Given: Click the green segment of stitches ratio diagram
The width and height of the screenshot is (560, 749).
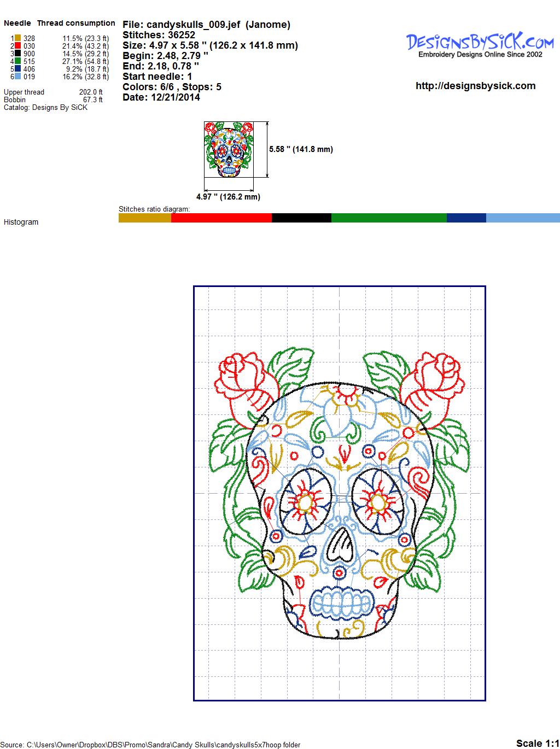Looking at the screenshot, I should click(x=389, y=218).
